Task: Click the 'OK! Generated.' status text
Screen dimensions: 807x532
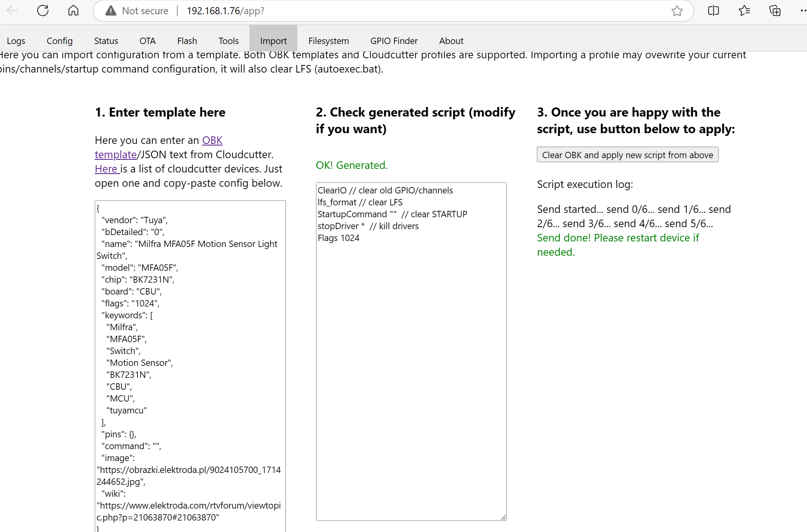Action: (x=352, y=165)
